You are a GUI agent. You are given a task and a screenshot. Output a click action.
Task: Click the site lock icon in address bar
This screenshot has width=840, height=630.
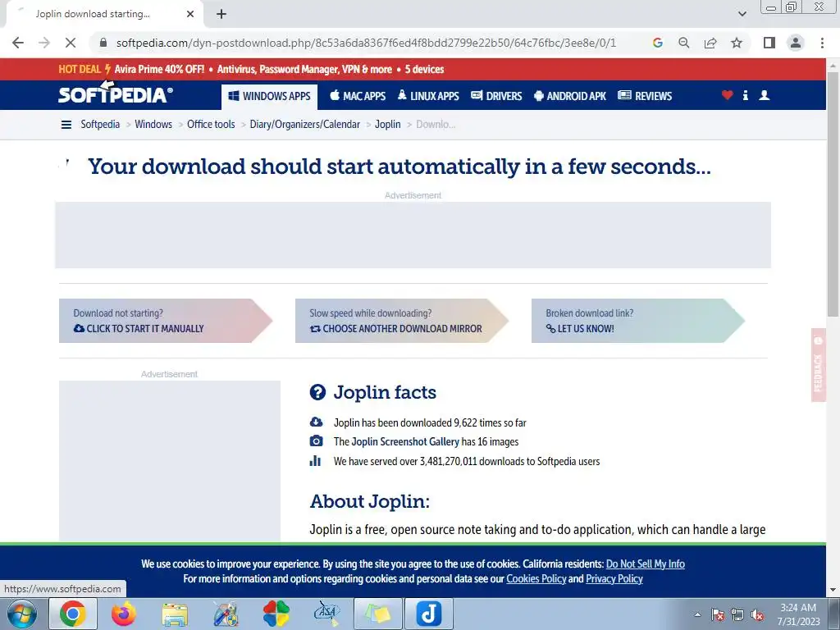click(103, 43)
